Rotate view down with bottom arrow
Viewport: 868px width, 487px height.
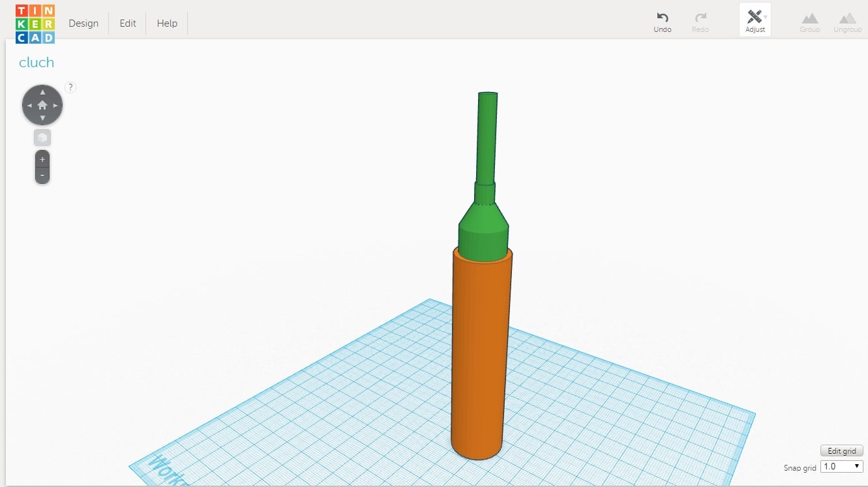click(x=42, y=118)
